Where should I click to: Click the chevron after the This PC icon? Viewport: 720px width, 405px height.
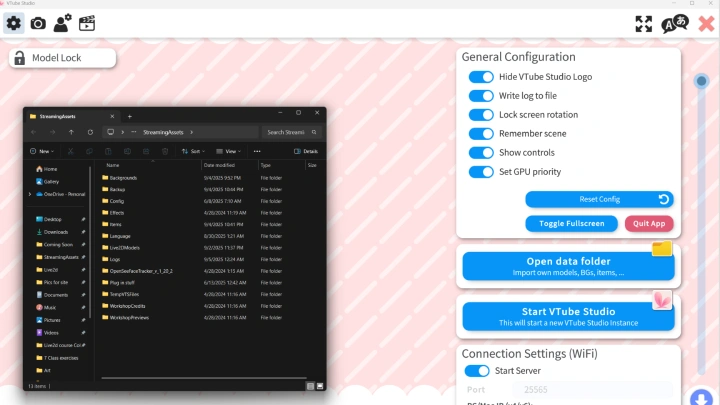(123, 132)
